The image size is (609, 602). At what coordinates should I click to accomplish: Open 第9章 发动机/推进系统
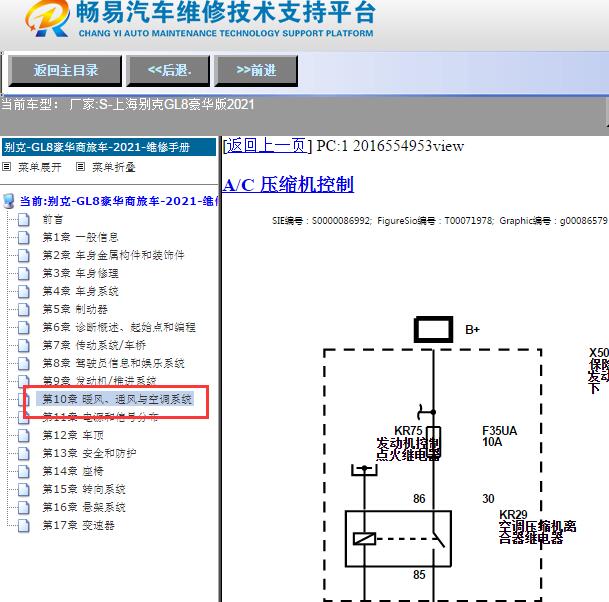pyautogui.click(x=99, y=381)
